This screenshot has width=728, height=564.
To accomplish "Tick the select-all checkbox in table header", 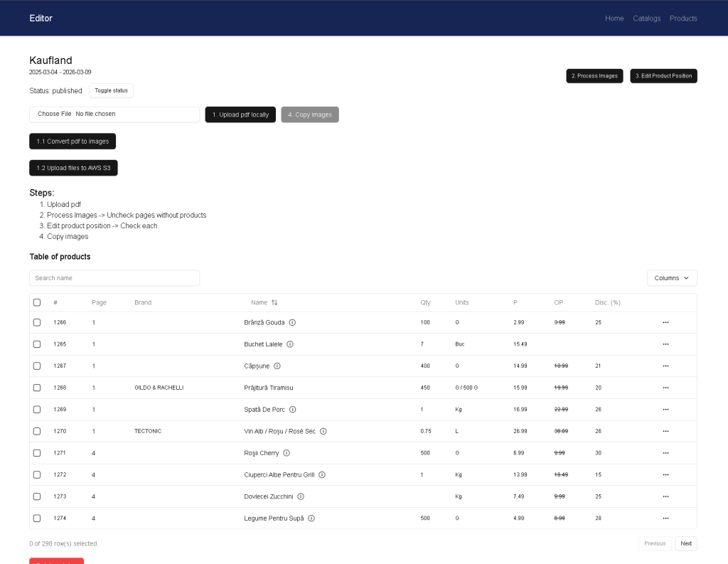I will coord(37,302).
